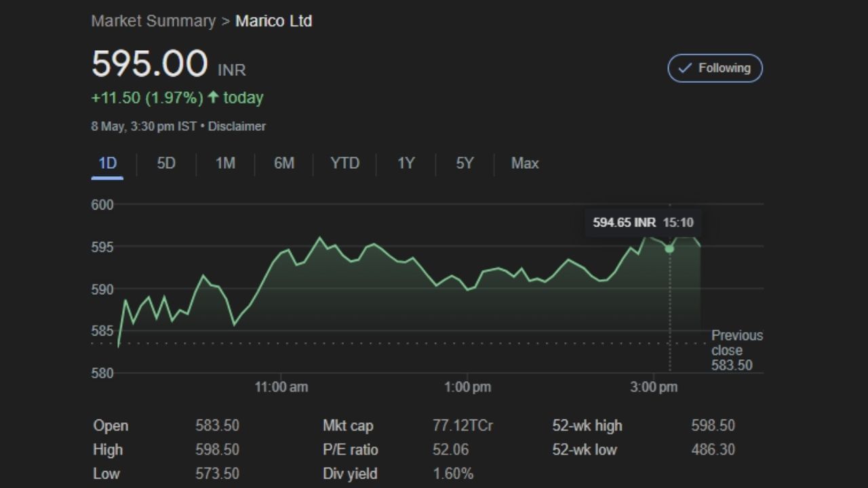Open the Disclaimer link
Image resolution: width=868 pixels, height=488 pixels.
tap(237, 126)
